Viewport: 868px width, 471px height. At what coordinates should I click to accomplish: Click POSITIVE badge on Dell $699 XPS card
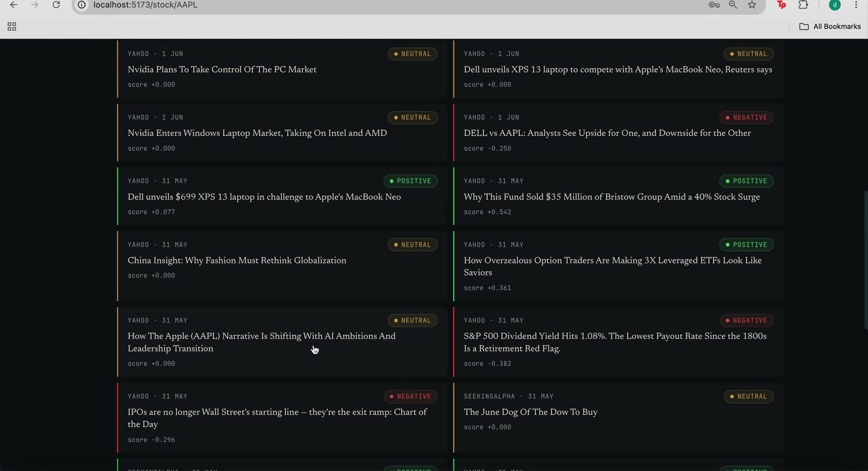pyautogui.click(x=410, y=181)
